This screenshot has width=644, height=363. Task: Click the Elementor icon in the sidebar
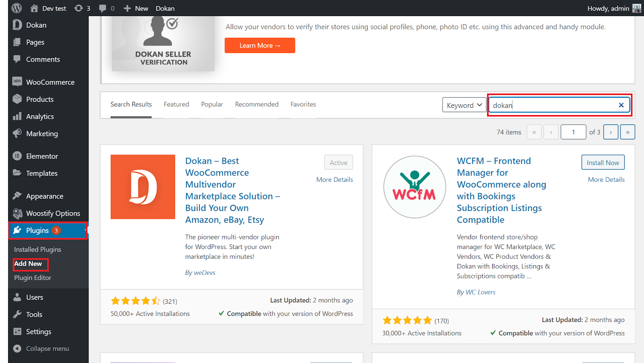pyautogui.click(x=17, y=156)
